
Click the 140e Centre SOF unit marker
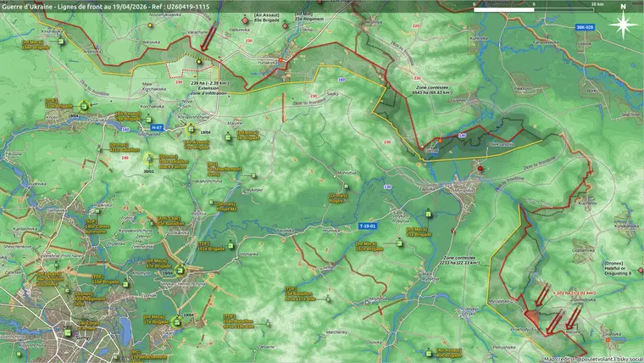click(97, 211)
